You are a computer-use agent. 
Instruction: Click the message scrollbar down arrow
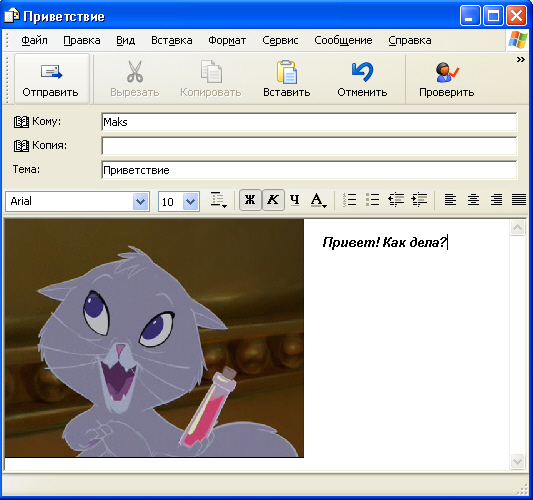click(517, 462)
